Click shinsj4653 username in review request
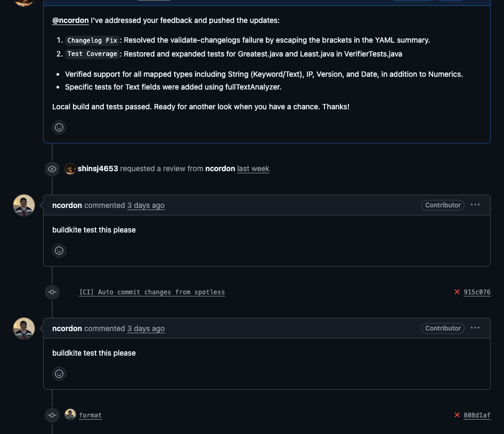The height and width of the screenshot is (434, 504). [x=97, y=168]
